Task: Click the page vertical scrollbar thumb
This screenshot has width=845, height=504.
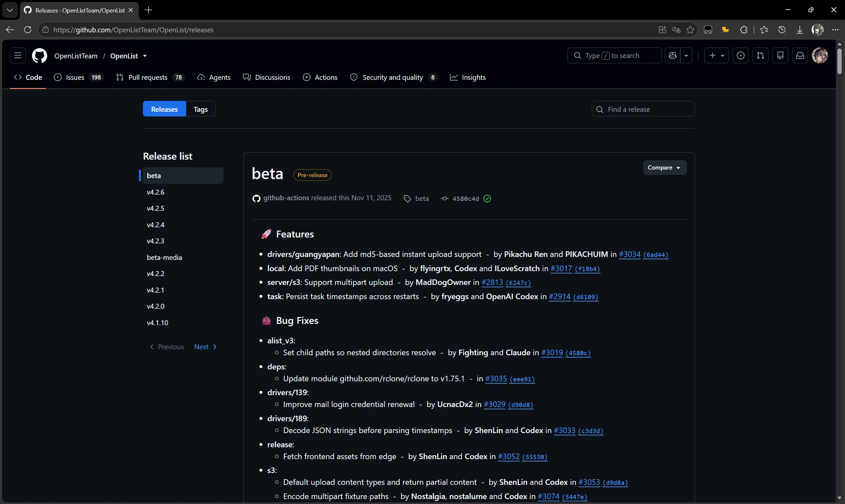Action: coord(840,61)
